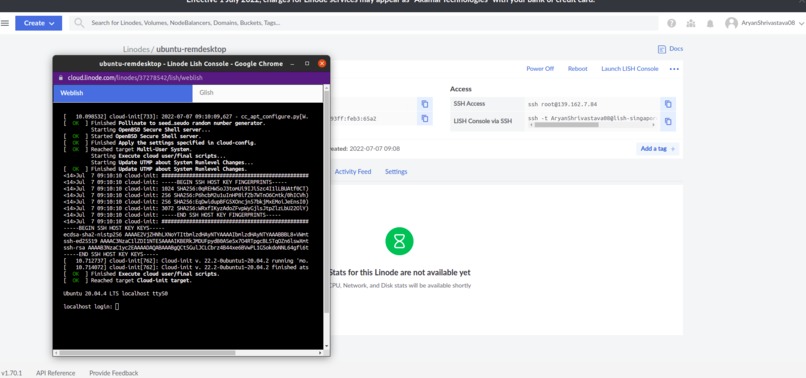Click the green hourglass stats icon

click(399, 241)
